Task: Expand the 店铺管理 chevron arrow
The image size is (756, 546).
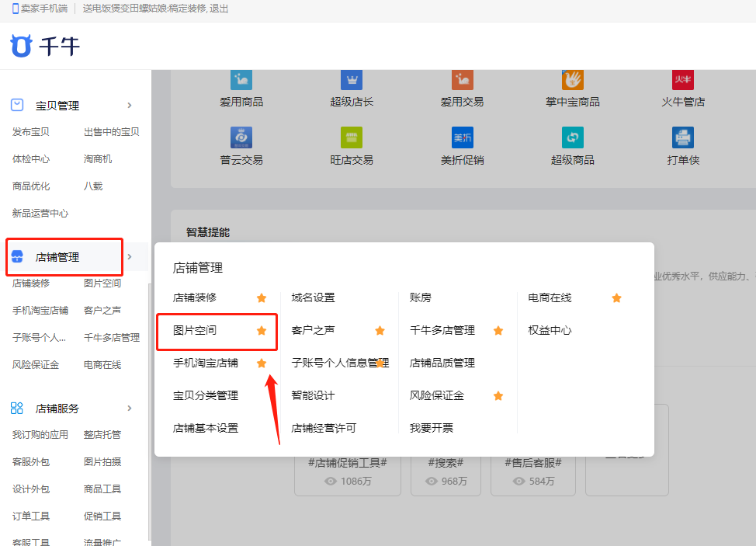Action: [x=129, y=256]
